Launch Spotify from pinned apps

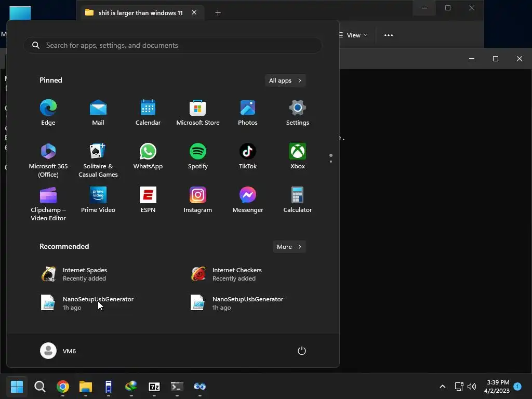(198, 156)
